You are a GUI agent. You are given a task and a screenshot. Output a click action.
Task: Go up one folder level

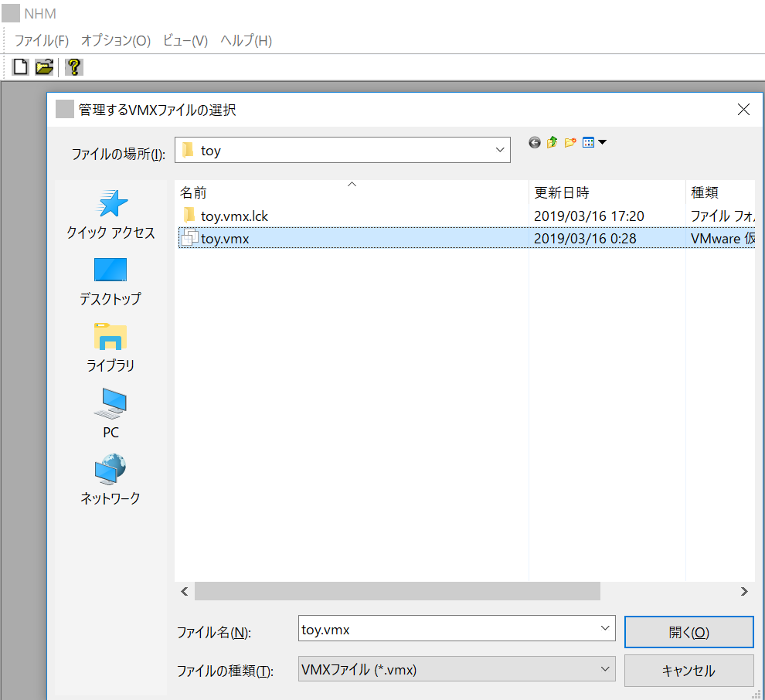[x=552, y=142]
